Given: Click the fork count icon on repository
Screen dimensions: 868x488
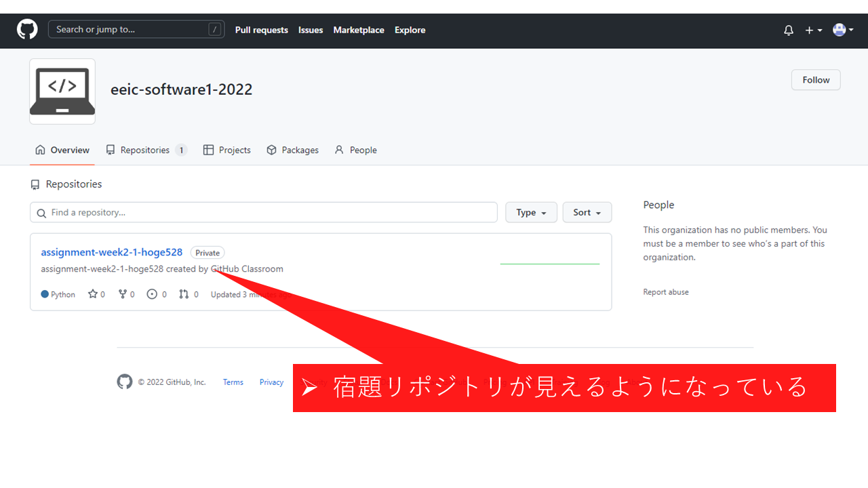Looking at the screenshot, I should click(x=122, y=294).
